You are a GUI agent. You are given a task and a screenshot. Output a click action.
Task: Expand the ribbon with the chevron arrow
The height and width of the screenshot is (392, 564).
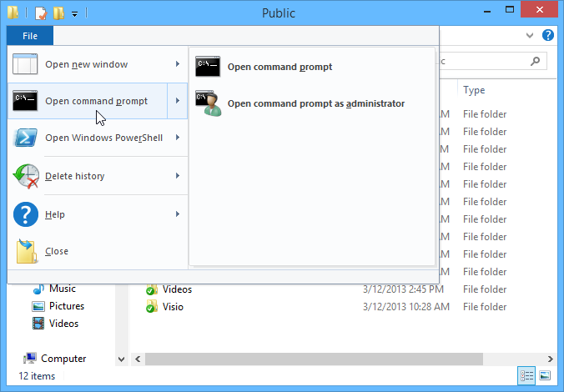click(531, 36)
